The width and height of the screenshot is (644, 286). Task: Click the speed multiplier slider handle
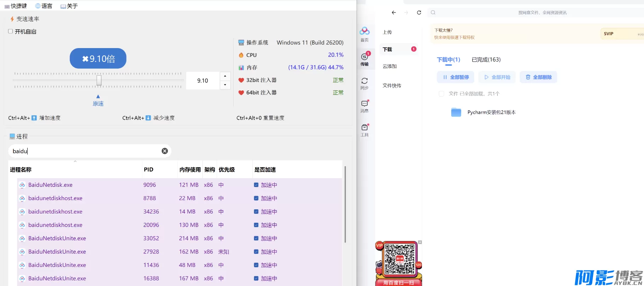tap(99, 80)
